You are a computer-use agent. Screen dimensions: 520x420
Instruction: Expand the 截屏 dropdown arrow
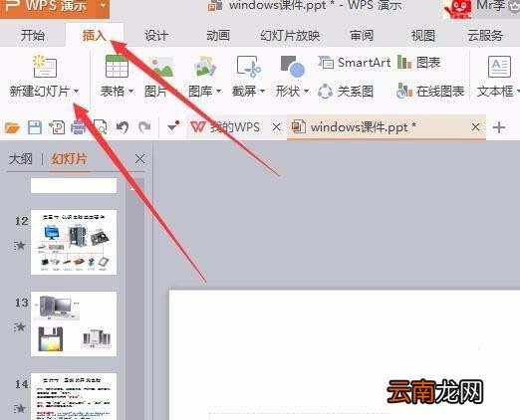pos(262,91)
